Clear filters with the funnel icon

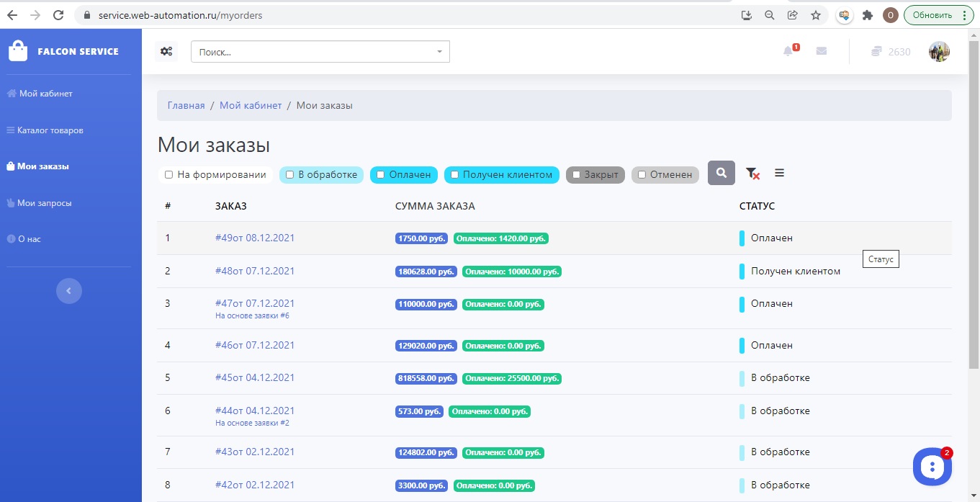(x=752, y=174)
